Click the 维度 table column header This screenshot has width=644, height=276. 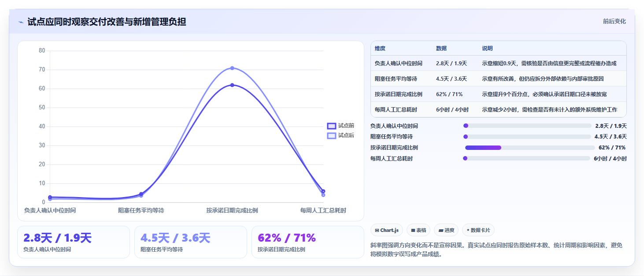tap(380, 48)
